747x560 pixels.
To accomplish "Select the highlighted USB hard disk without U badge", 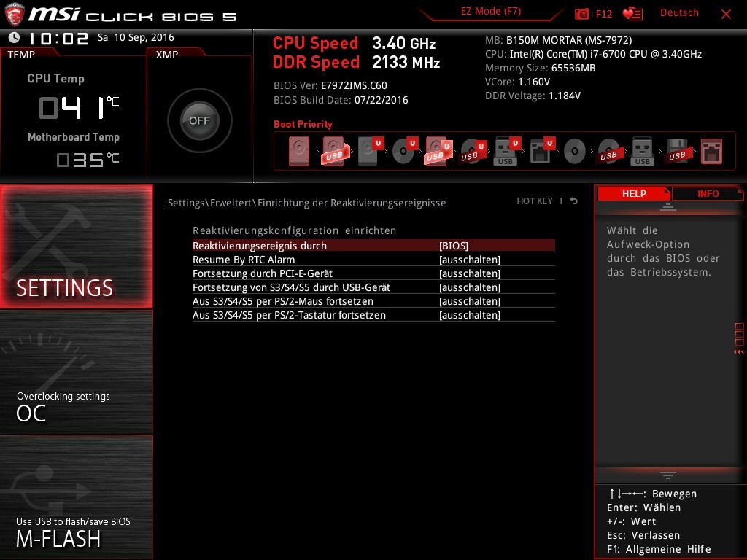I will tap(334, 151).
